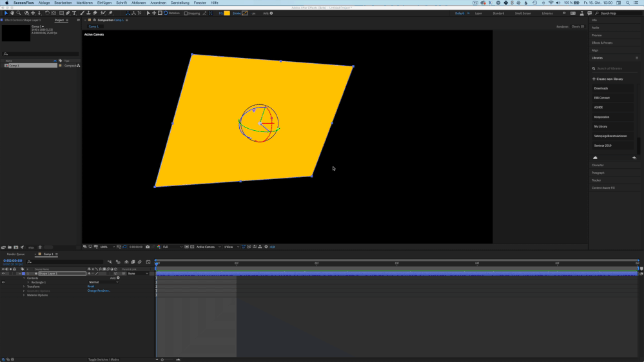Toggle the Snapping checkbox
The image size is (644, 362).
(x=186, y=13)
